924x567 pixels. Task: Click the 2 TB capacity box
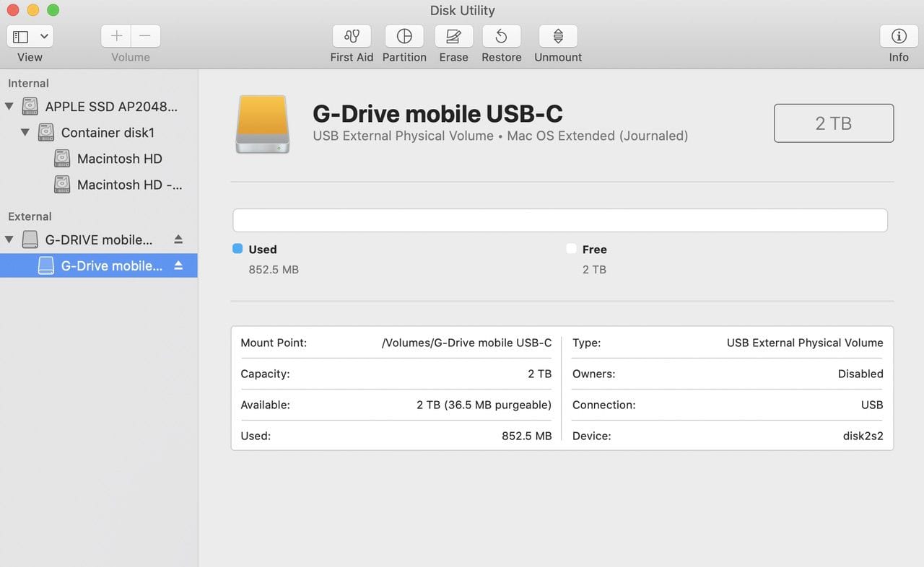pos(834,123)
